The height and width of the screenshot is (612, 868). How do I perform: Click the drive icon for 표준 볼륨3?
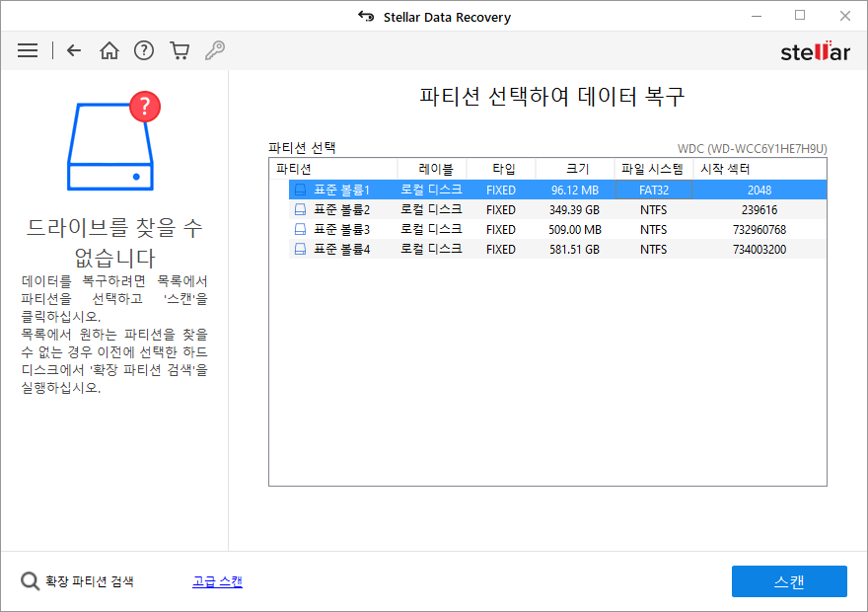coord(300,229)
